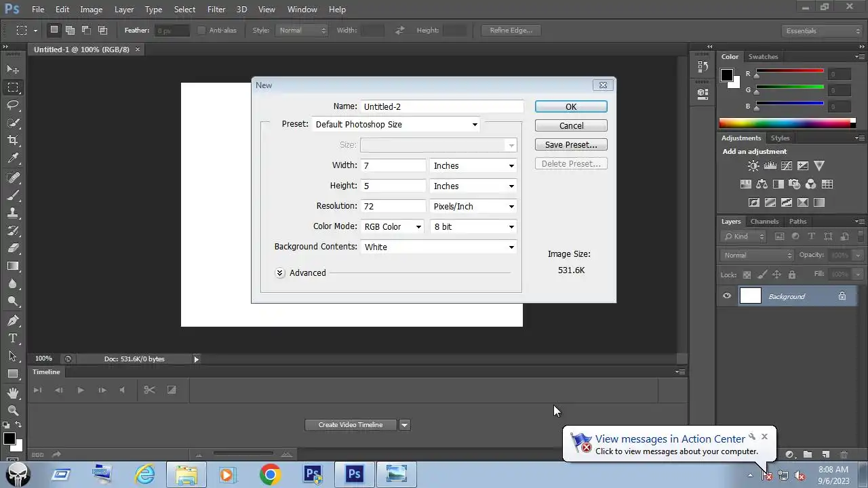Viewport: 868px width, 488px height.
Task: Select the Pen tool
Action: pyautogui.click(x=13, y=321)
